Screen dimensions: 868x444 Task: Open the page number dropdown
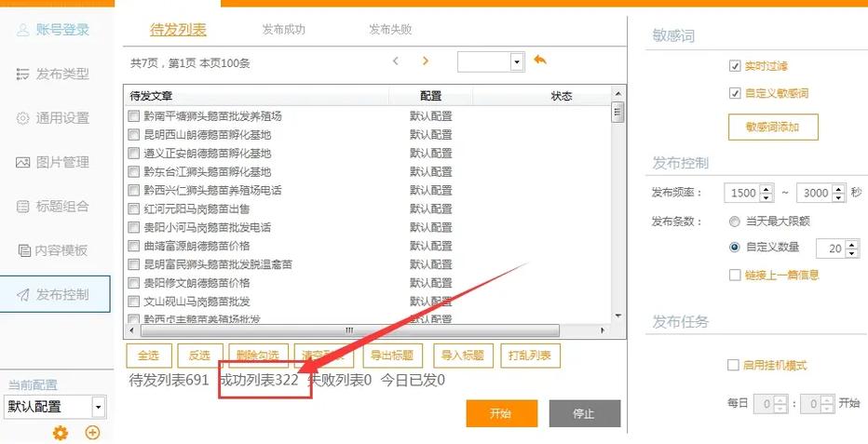click(517, 62)
